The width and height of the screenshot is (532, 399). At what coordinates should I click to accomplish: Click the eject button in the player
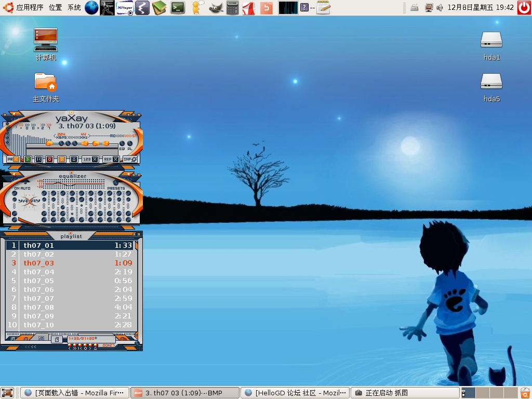(74, 159)
